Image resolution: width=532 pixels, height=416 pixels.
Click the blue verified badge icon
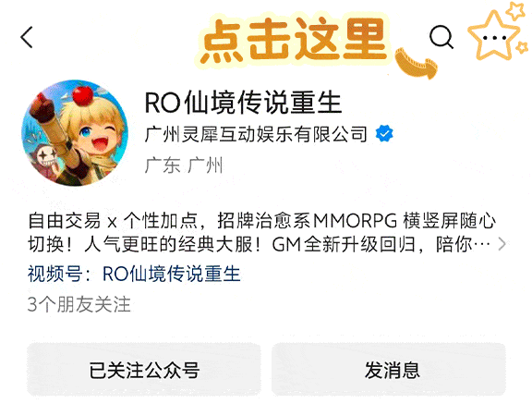(x=384, y=133)
